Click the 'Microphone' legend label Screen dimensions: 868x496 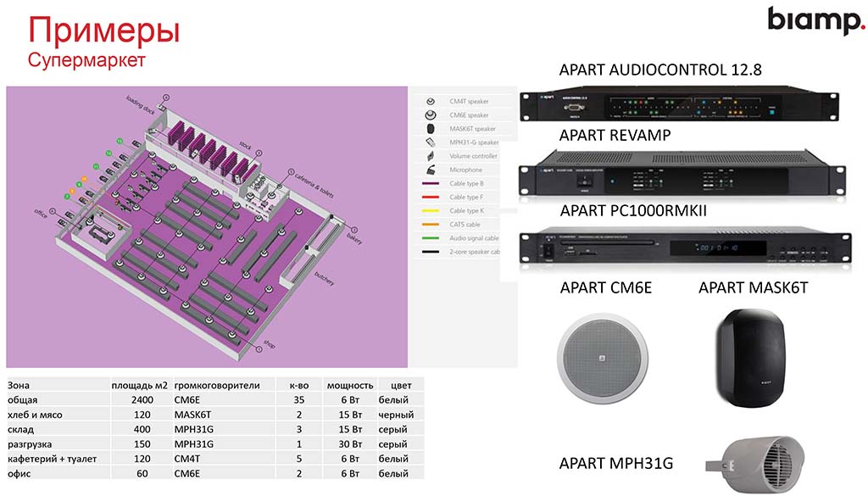[465, 170]
